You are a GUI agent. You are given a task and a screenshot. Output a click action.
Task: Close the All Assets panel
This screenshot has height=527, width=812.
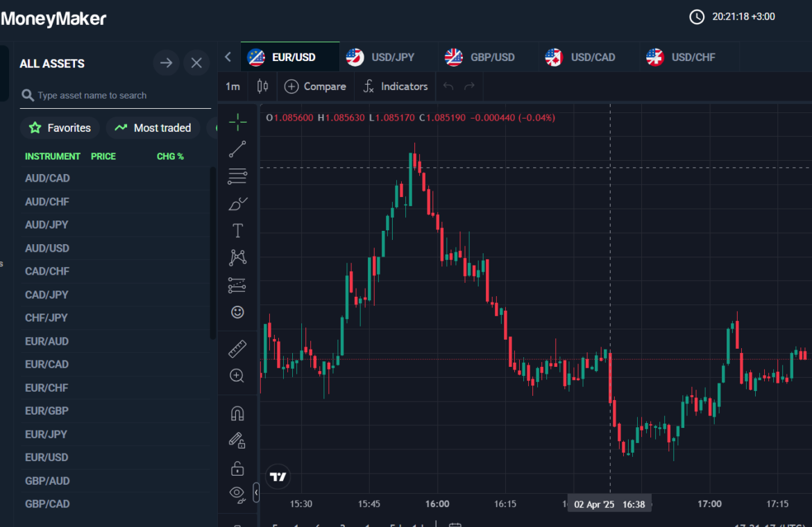coord(197,63)
